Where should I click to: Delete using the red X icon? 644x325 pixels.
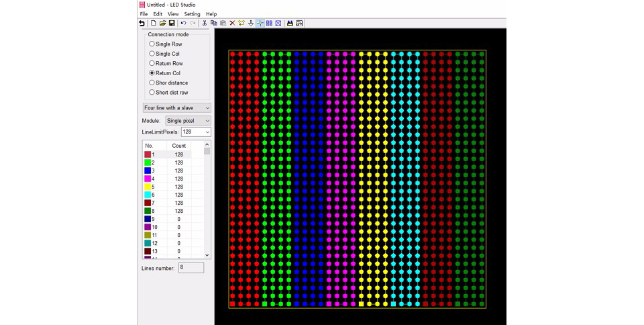232,24
